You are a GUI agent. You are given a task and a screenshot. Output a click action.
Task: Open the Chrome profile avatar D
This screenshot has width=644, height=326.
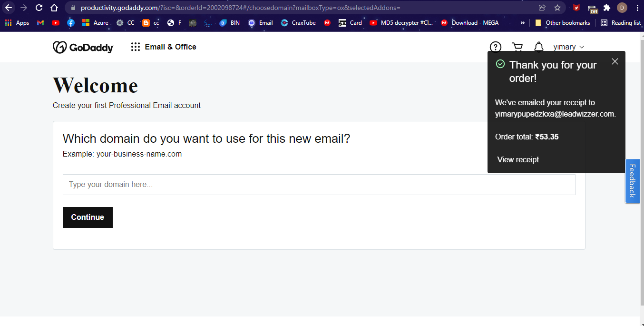pos(622,8)
